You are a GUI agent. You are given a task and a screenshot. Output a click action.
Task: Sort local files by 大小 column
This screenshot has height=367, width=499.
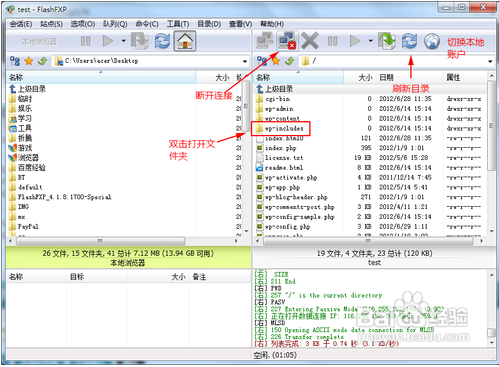[214, 78]
